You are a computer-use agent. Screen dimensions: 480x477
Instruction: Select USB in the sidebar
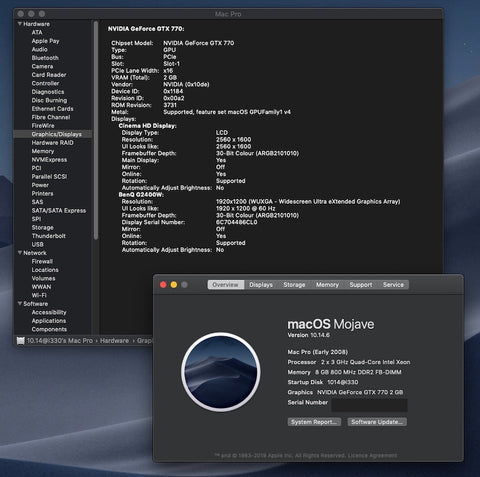click(x=37, y=244)
